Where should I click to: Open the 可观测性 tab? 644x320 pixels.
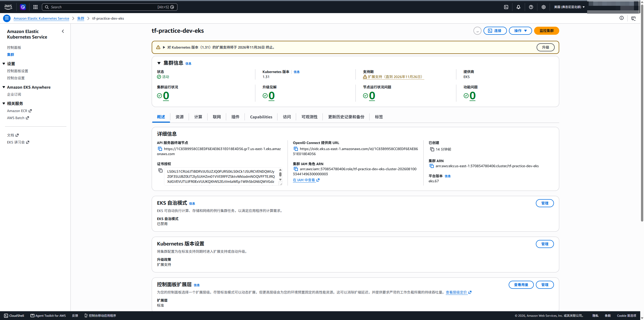pos(309,117)
